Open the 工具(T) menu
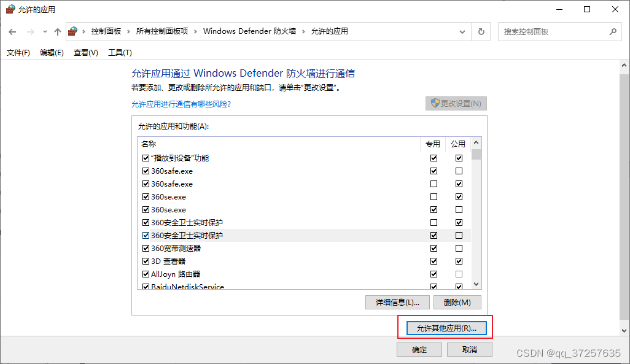Image resolution: width=630 pixels, height=364 pixels. pos(120,53)
